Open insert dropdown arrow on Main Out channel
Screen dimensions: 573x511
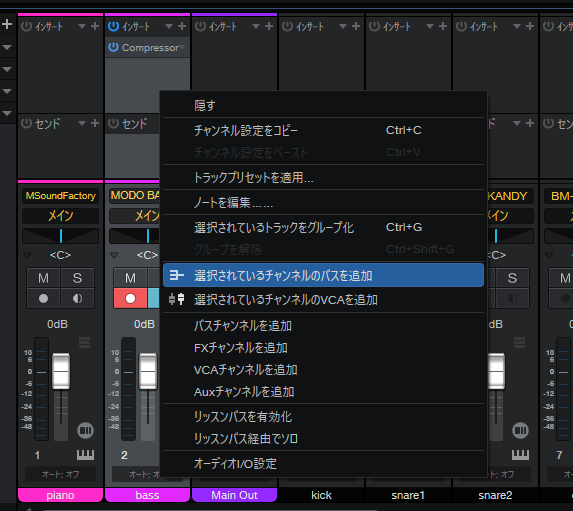pyautogui.click(x=256, y=26)
